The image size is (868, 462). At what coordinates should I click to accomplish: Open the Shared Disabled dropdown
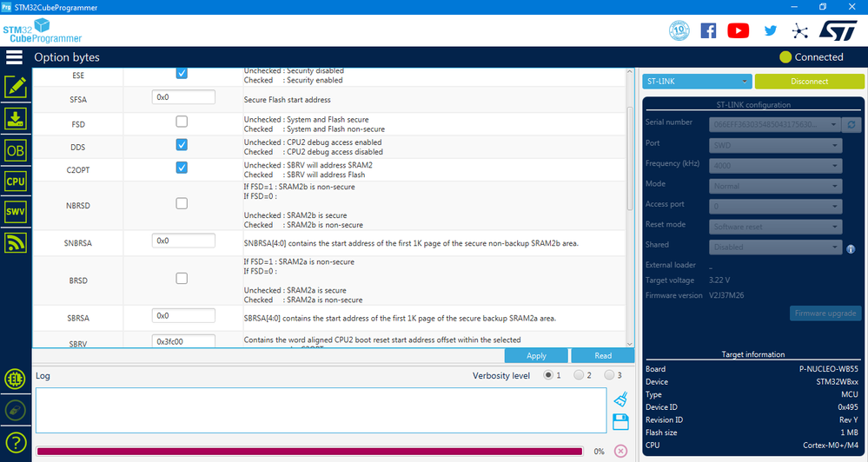[x=776, y=247]
